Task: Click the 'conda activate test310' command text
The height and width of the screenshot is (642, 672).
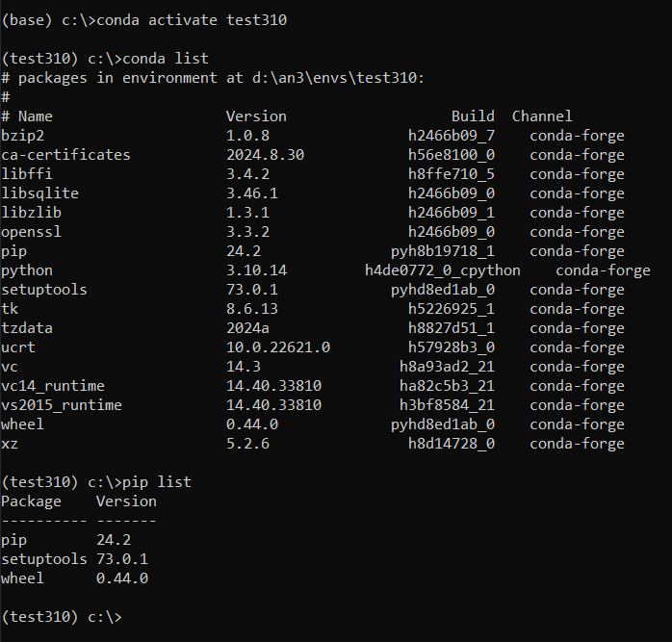Action: coord(192,20)
